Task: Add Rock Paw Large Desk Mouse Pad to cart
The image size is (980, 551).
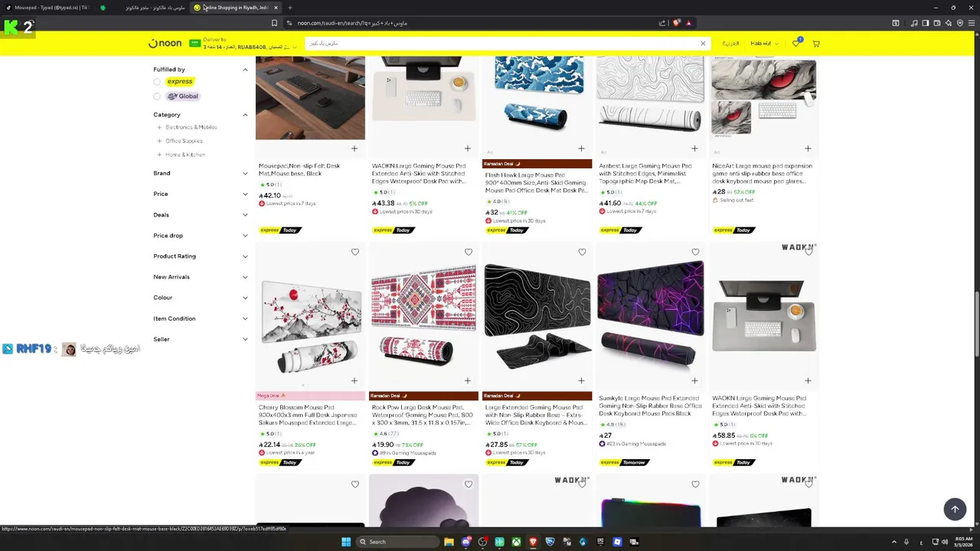Action: click(468, 380)
